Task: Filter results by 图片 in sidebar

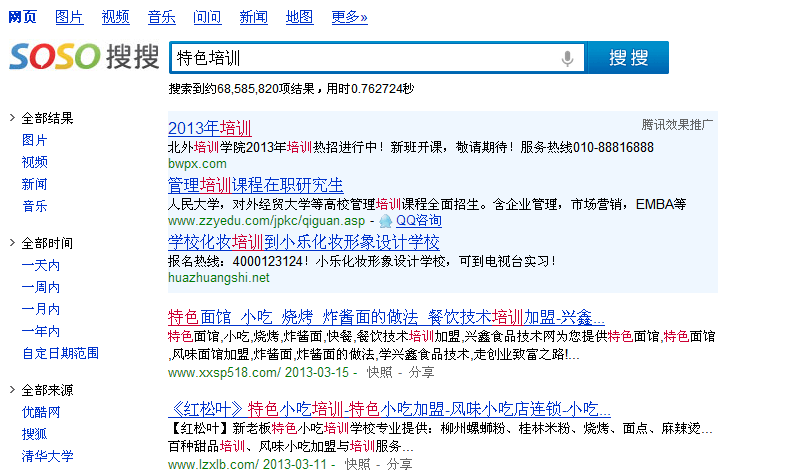Action: pos(34,140)
